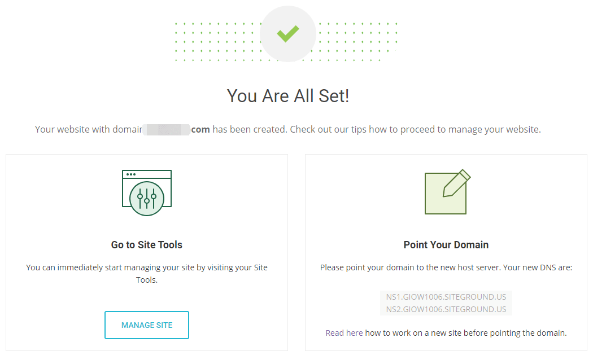Image resolution: width=593 pixels, height=364 pixels.
Task: Click the blurred domain name
Action: pos(166,130)
